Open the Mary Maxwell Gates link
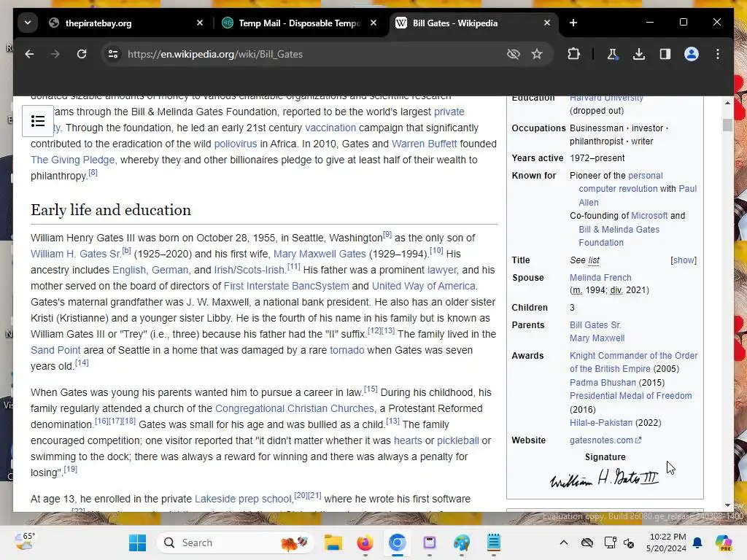The image size is (747, 560). point(320,254)
